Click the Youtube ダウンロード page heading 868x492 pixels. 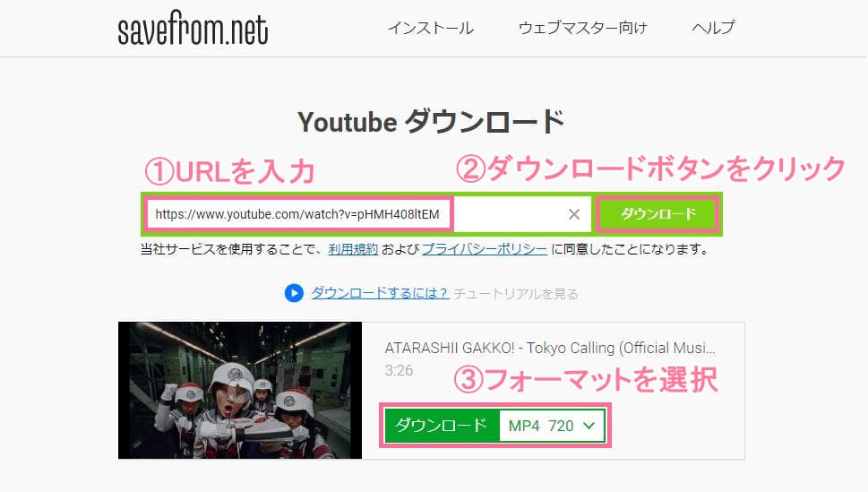click(431, 122)
